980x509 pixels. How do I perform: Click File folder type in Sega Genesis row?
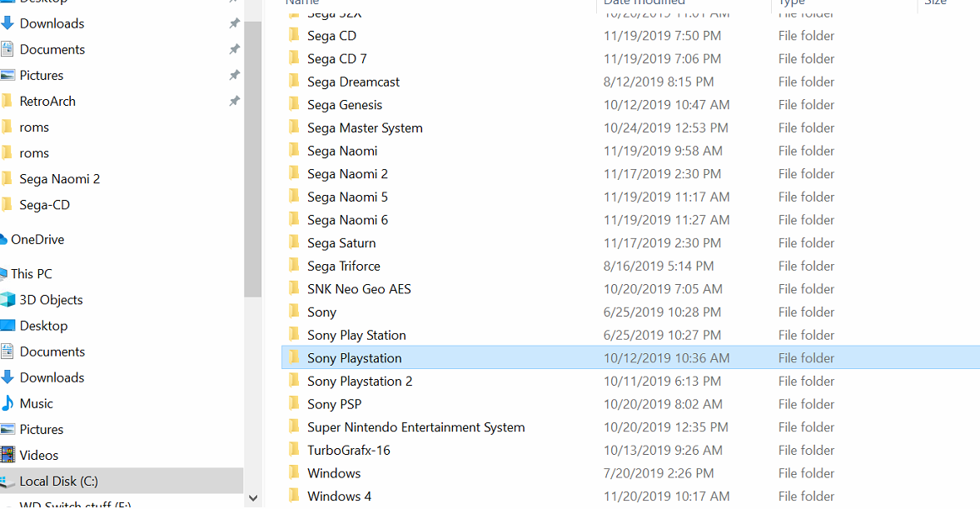[x=806, y=104]
